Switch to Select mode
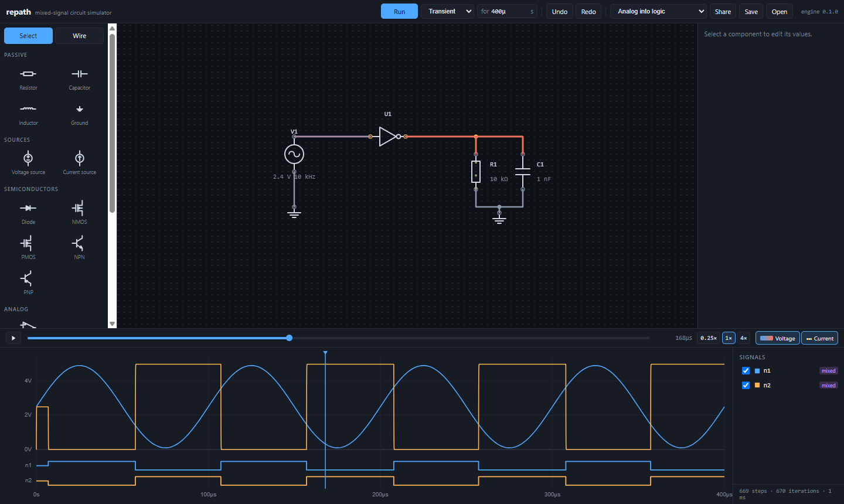Viewport: 844px width, 504px height. pos(28,36)
